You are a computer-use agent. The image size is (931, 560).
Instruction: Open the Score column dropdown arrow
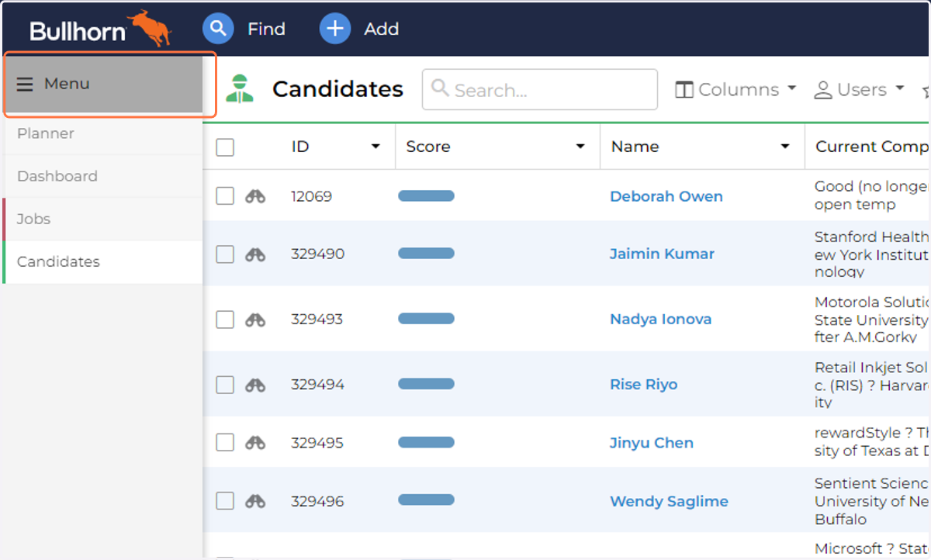point(580,147)
